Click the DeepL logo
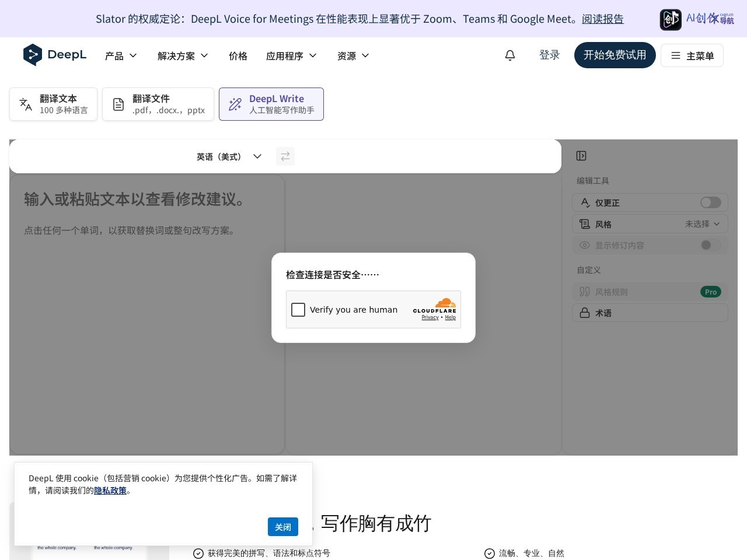 point(55,55)
